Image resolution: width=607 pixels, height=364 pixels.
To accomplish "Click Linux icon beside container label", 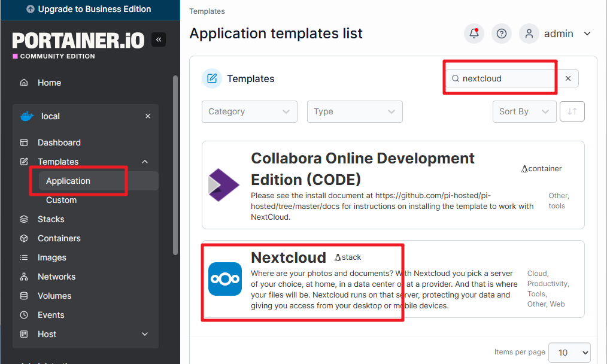I will point(524,169).
